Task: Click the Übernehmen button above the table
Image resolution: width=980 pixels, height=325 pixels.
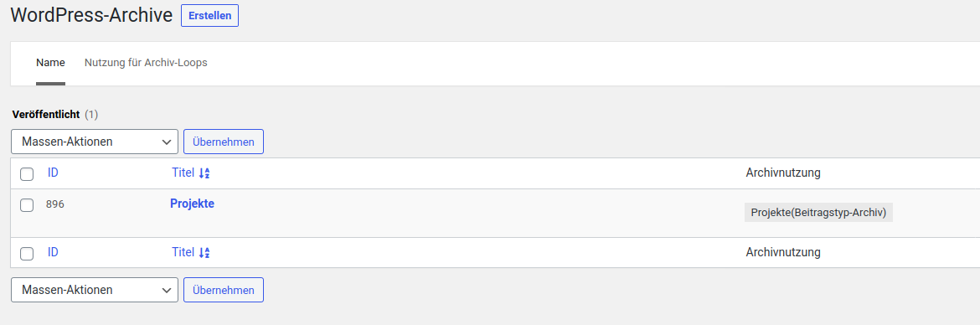Action: click(x=224, y=142)
